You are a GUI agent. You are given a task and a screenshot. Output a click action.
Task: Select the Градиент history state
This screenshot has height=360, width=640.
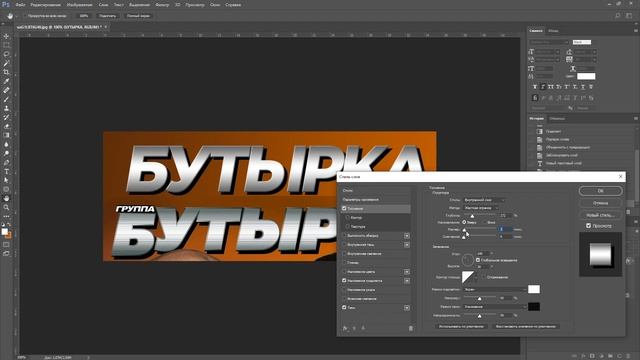[553, 131]
